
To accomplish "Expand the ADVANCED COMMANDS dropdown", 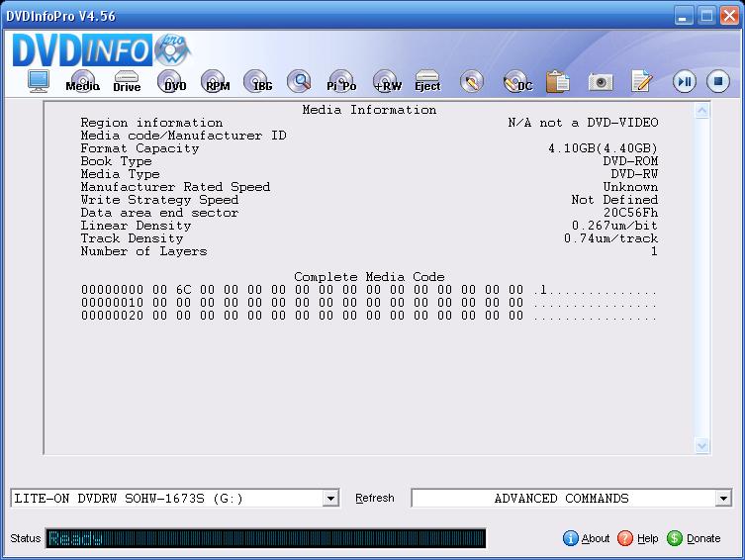I will click(723, 499).
